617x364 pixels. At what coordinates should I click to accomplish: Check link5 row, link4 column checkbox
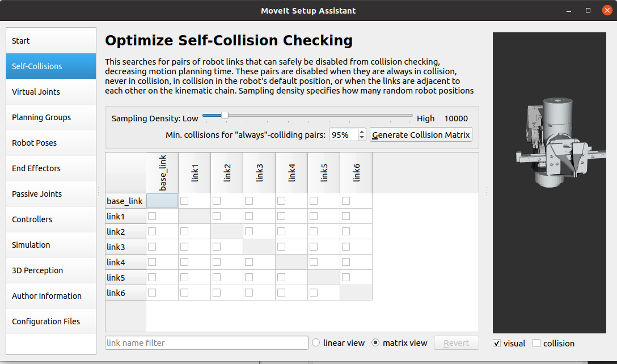[281, 277]
